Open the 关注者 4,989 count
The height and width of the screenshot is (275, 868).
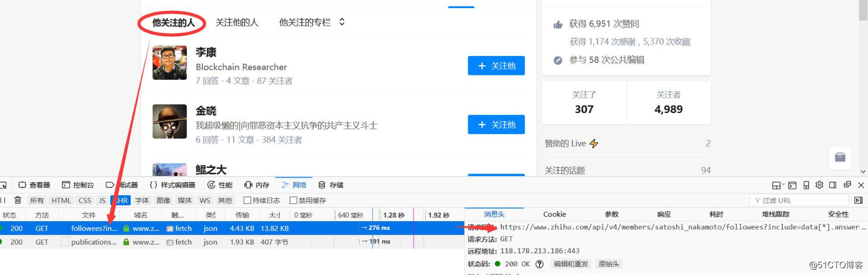[668, 102]
